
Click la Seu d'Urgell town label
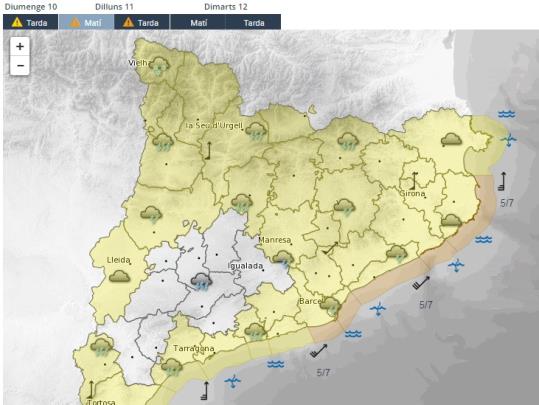pos(214,125)
